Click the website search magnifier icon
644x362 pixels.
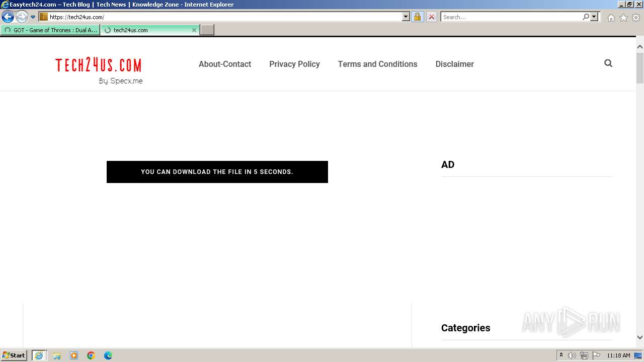[x=608, y=63]
